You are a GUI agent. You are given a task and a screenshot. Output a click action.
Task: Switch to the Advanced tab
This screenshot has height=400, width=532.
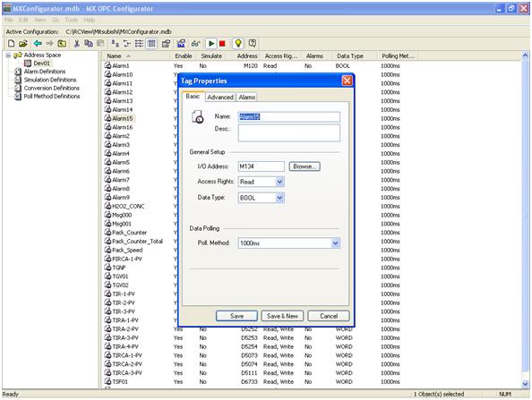(x=220, y=98)
